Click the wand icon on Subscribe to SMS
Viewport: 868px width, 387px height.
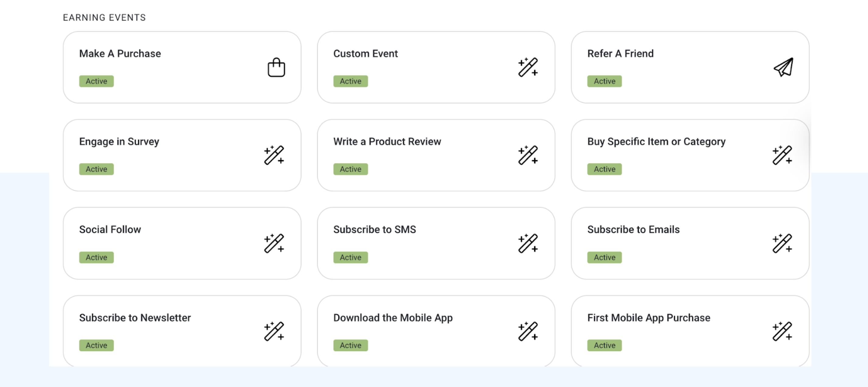click(528, 243)
